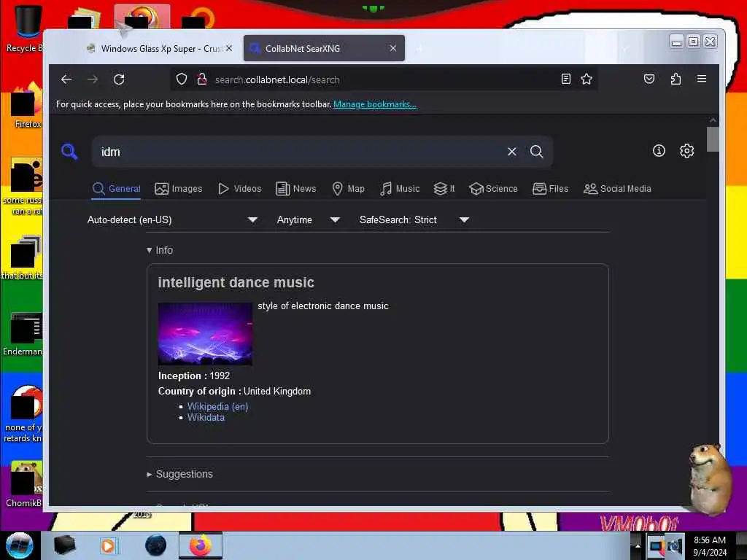Switch to Music search category
The image size is (747, 560).
(x=400, y=189)
